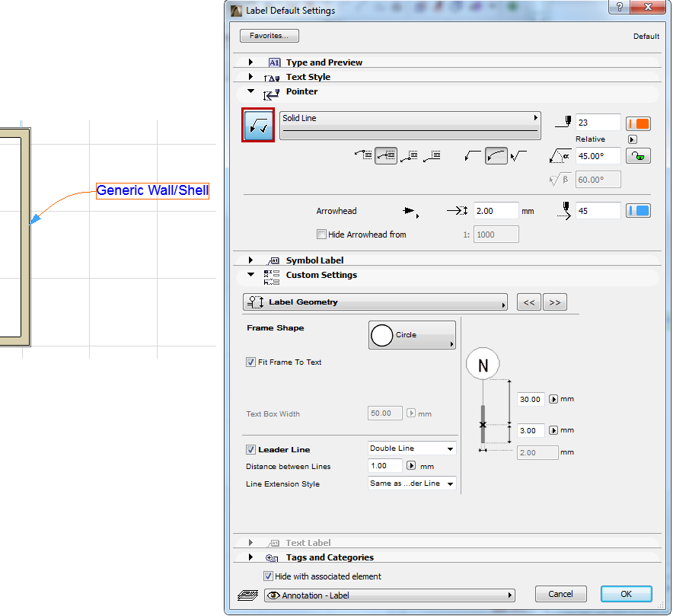Click the arrowhead pen icon
The width and height of the screenshot is (673, 616).
pos(564,210)
